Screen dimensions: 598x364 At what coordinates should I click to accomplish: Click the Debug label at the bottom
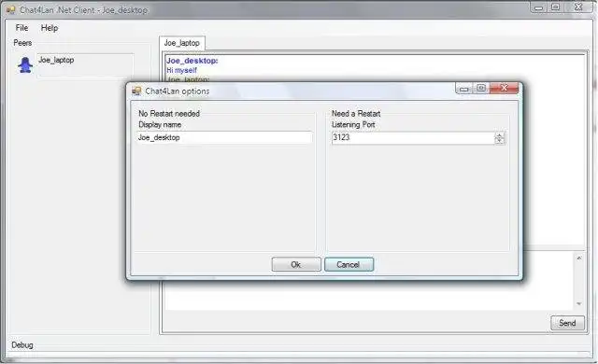pyautogui.click(x=22, y=345)
